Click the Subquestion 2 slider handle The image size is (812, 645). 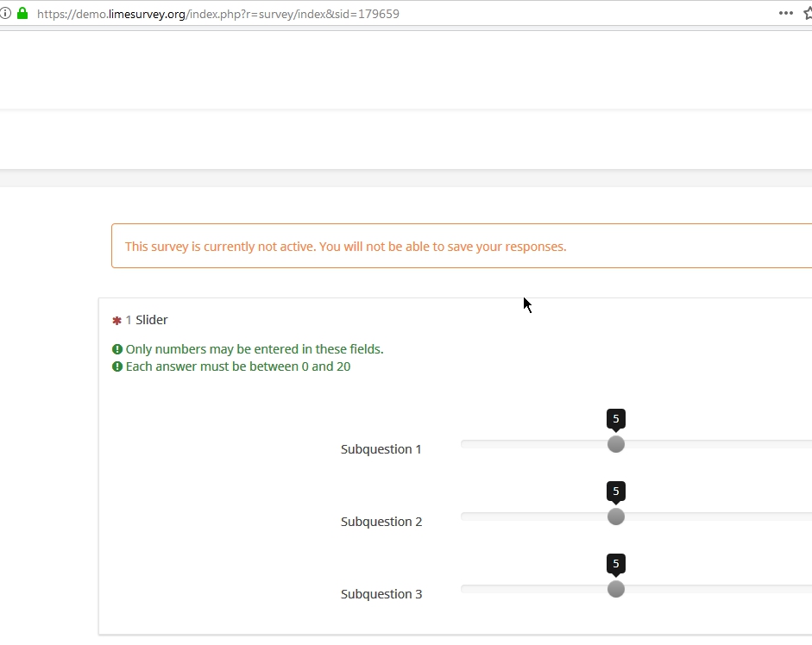coord(615,517)
